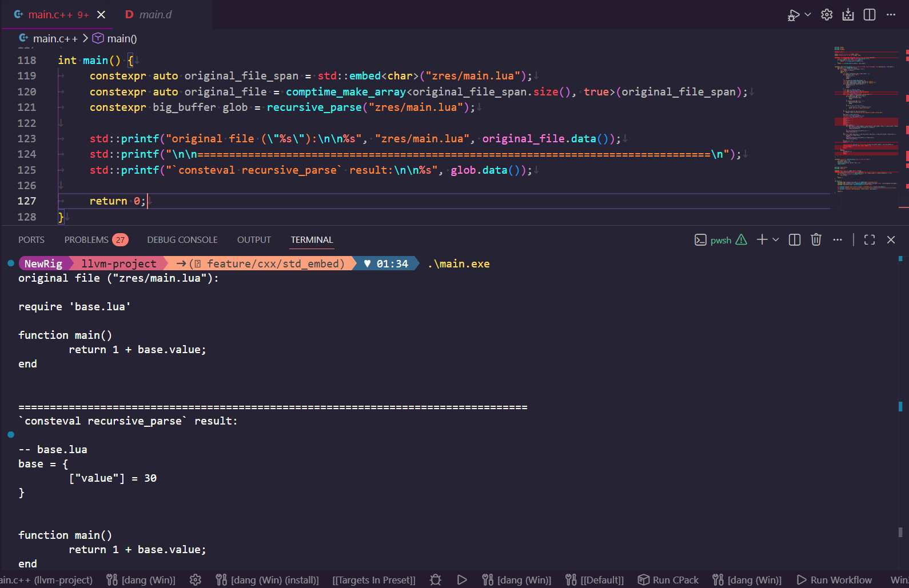
Task: Open the gear settings icon in editor toolbar
Action: pos(827,15)
